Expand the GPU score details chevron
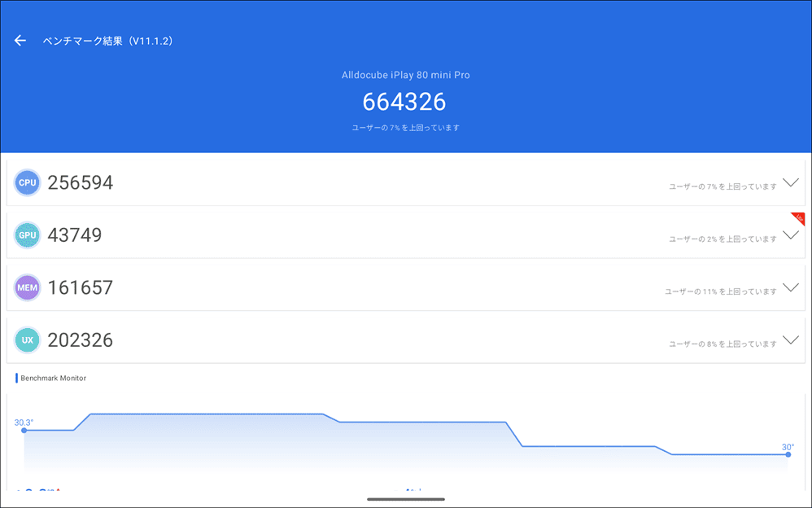The height and width of the screenshot is (508, 812). click(790, 234)
